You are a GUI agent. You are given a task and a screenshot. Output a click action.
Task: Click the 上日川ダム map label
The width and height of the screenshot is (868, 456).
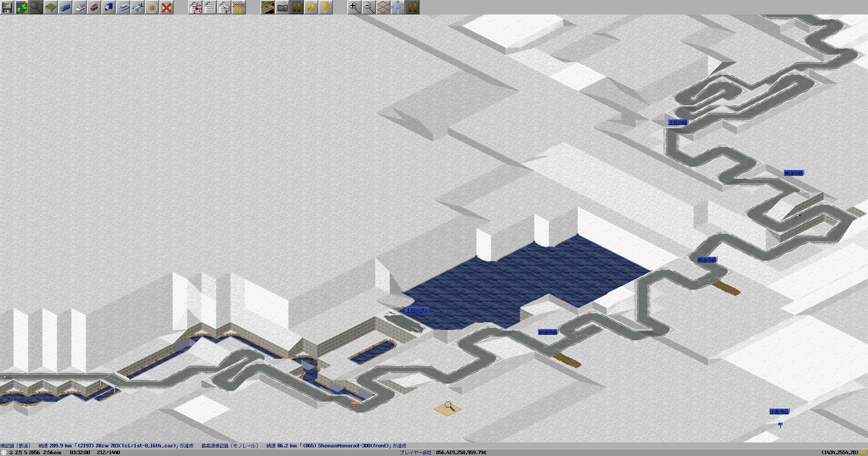pos(417,310)
